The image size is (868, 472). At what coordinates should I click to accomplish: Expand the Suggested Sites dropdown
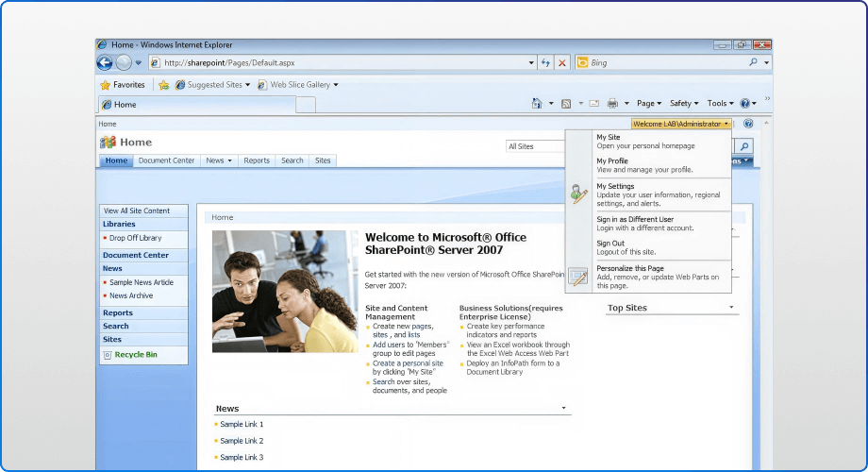pyautogui.click(x=247, y=85)
